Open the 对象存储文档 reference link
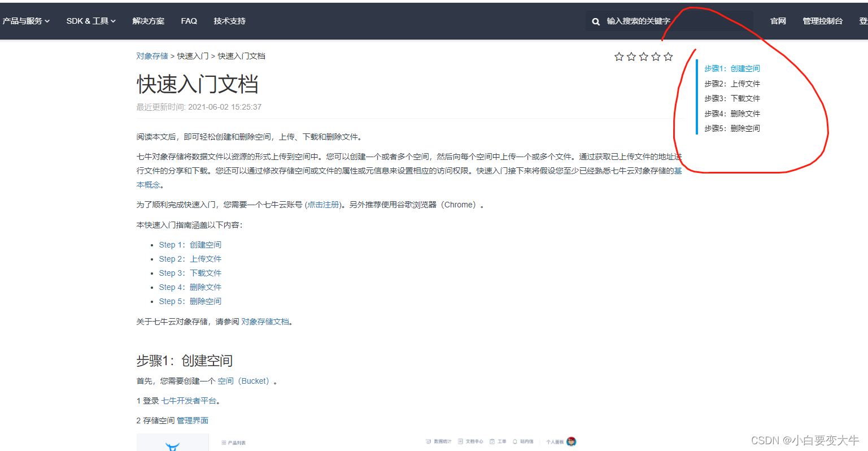The width and height of the screenshot is (868, 451). coord(265,322)
